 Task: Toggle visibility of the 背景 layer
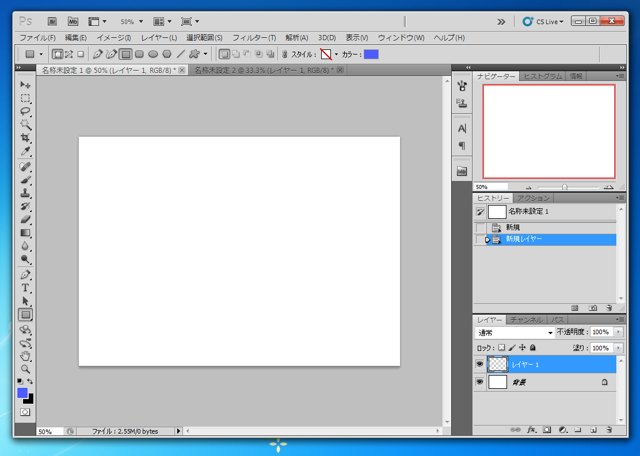pyautogui.click(x=480, y=382)
